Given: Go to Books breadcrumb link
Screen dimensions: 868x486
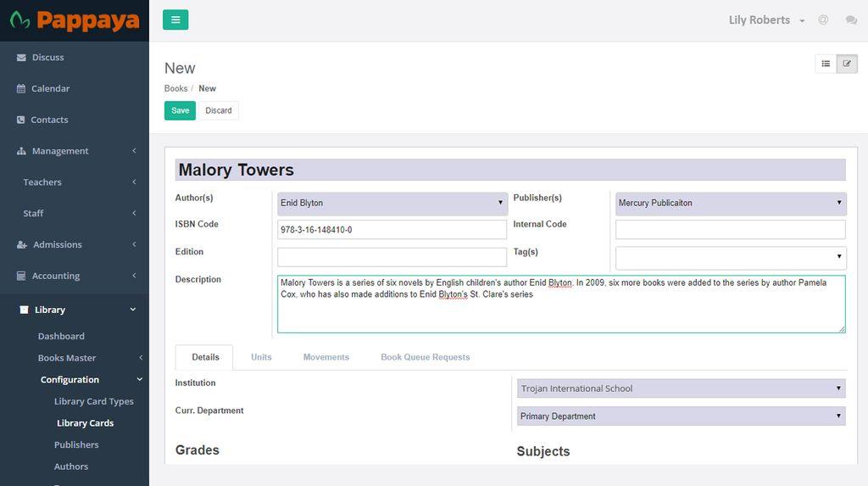Looking at the screenshot, I should 176,89.
